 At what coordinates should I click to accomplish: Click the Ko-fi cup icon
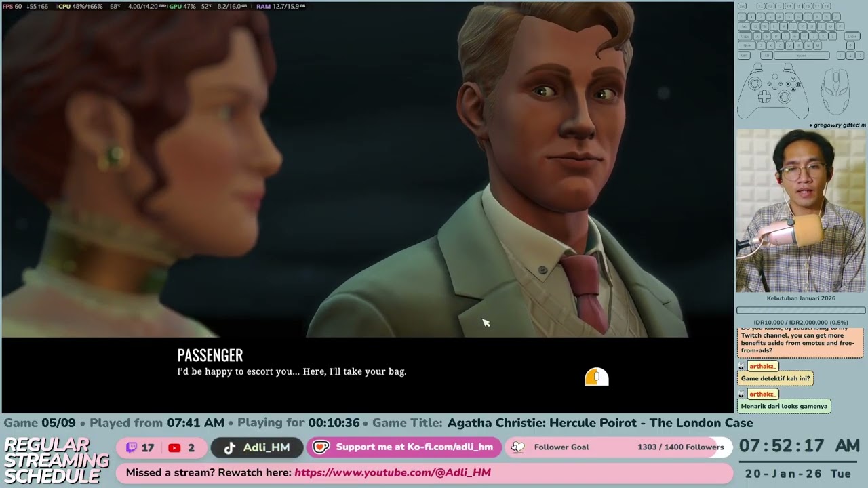coord(321,447)
